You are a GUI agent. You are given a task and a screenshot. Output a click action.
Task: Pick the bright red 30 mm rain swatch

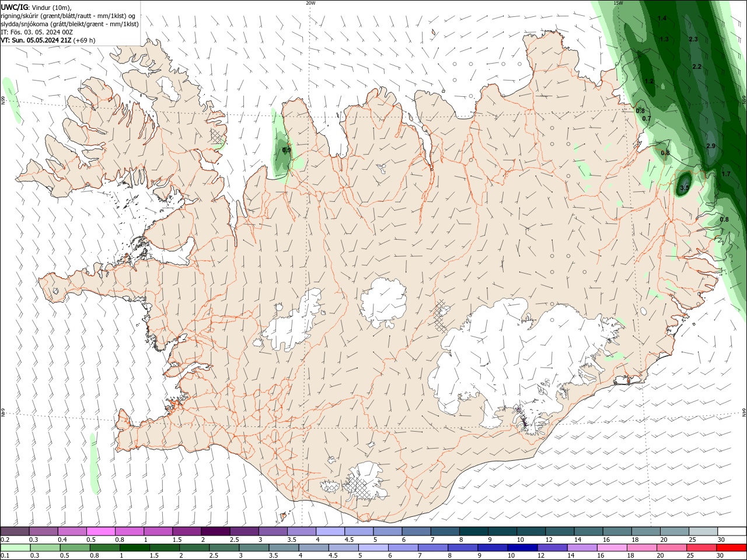click(x=731, y=548)
